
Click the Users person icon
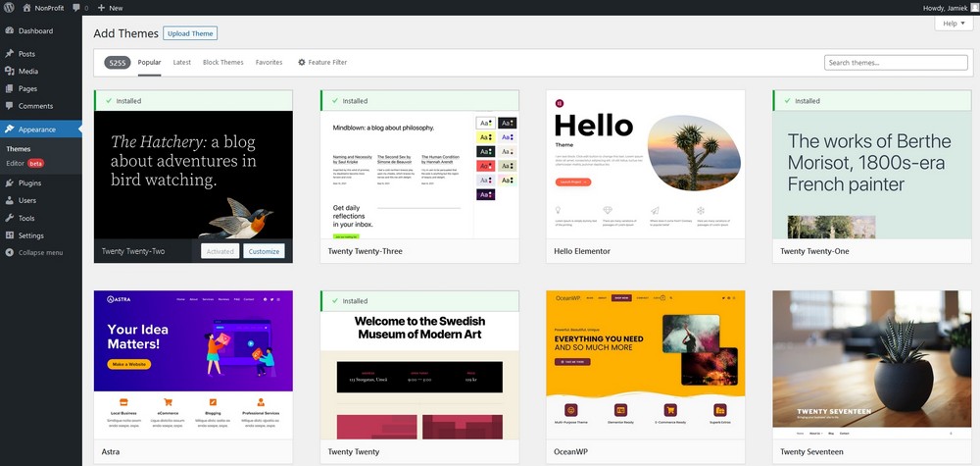[x=10, y=201]
